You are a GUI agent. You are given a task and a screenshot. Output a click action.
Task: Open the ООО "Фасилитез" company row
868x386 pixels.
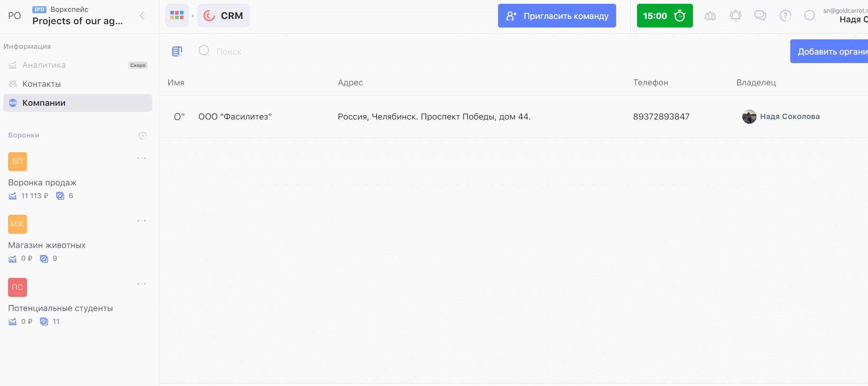click(235, 117)
